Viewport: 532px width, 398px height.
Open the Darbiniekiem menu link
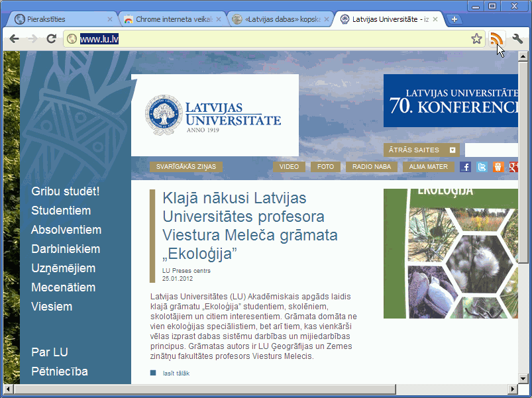[66, 249]
